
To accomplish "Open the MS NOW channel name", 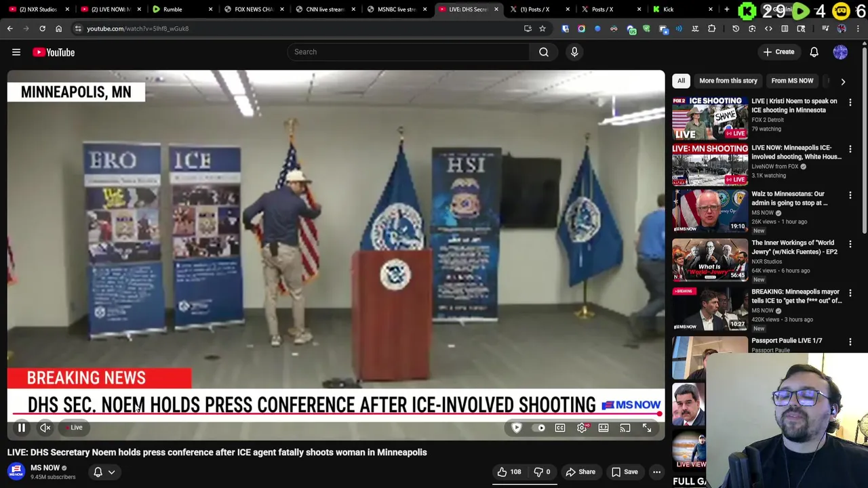I will click(45, 468).
